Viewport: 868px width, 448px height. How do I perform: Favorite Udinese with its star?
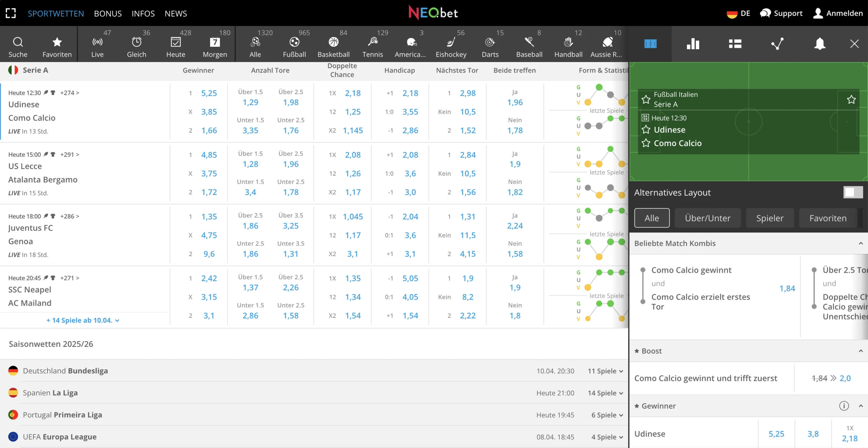(x=646, y=130)
